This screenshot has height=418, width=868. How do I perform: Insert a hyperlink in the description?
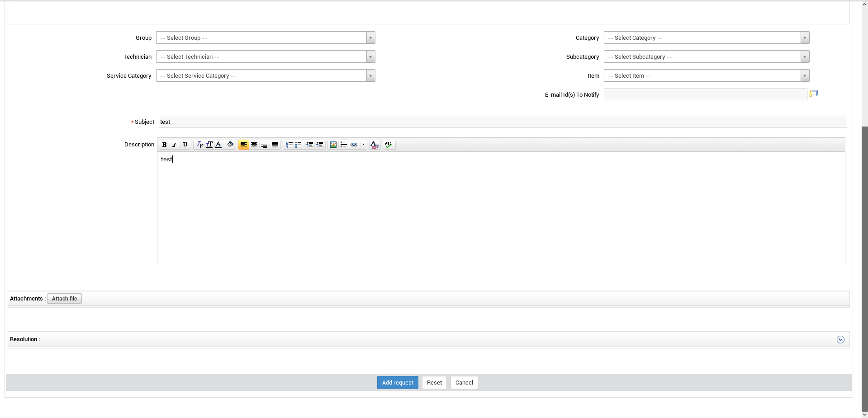354,145
